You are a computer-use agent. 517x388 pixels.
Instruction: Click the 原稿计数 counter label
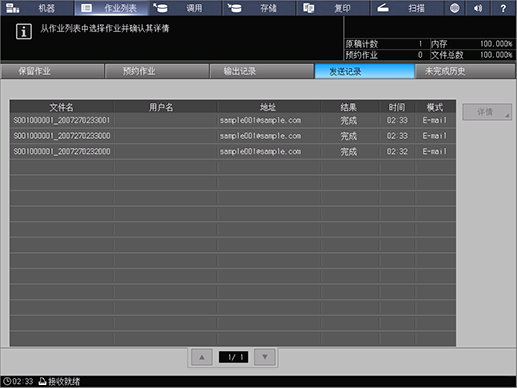click(362, 44)
